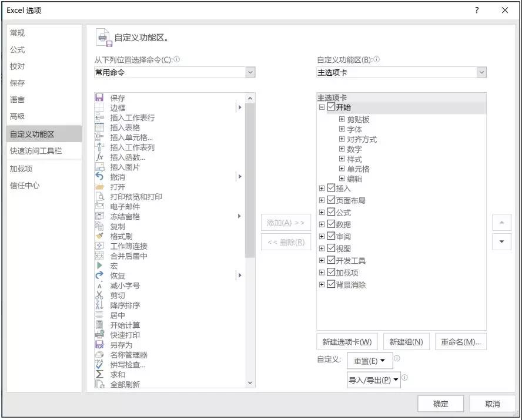Select the 撤消 undo arrow icon
522x420 pixels.
[99, 177]
